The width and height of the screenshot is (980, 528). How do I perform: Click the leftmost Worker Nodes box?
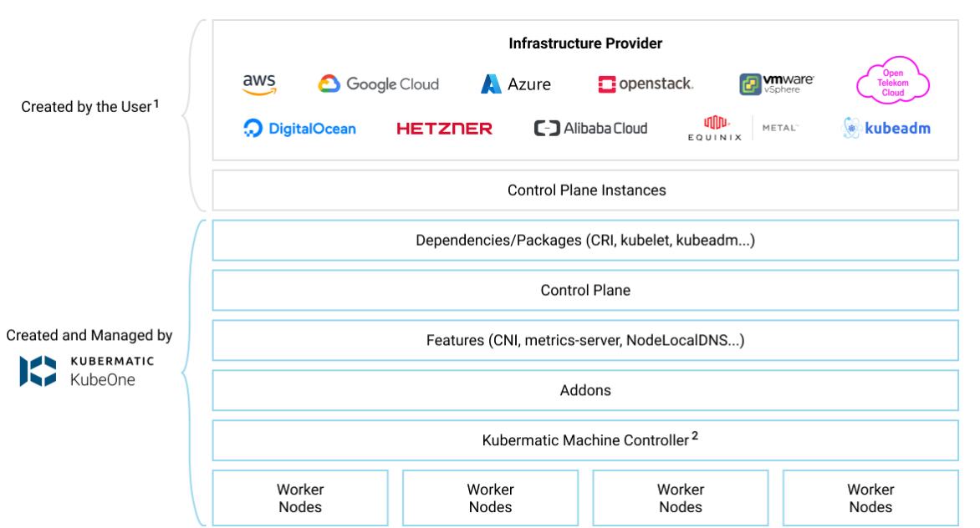coord(300,498)
